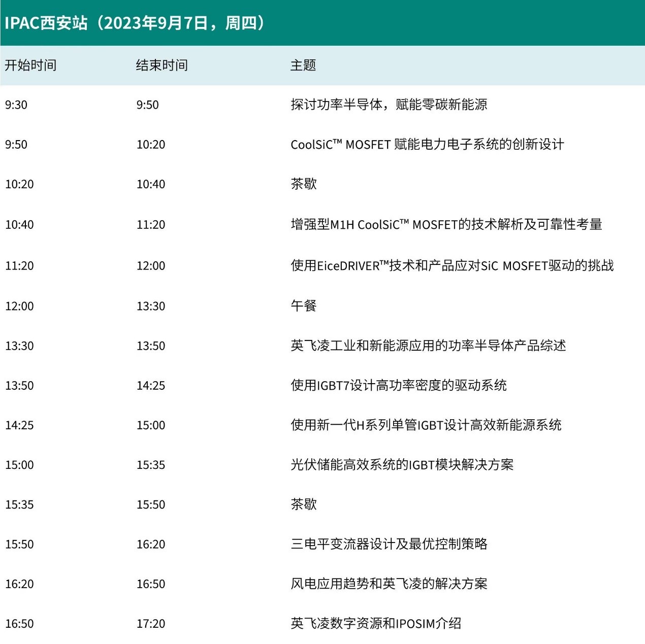The height and width of the screenshot is (644, 645).
Task: Click start time 15:50 of 三电平 row
Action: [19, 545]
